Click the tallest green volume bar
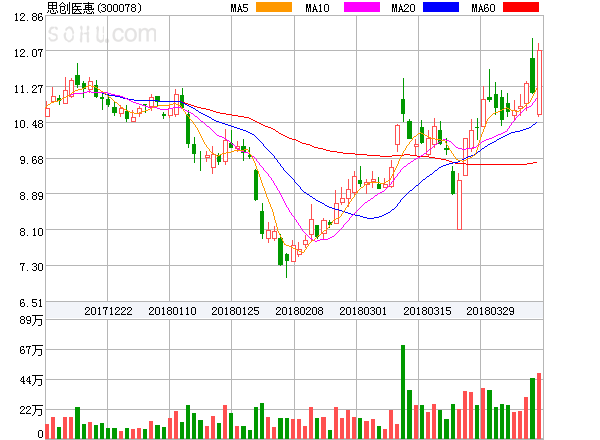The image size is (600, 440). [403, 392]
